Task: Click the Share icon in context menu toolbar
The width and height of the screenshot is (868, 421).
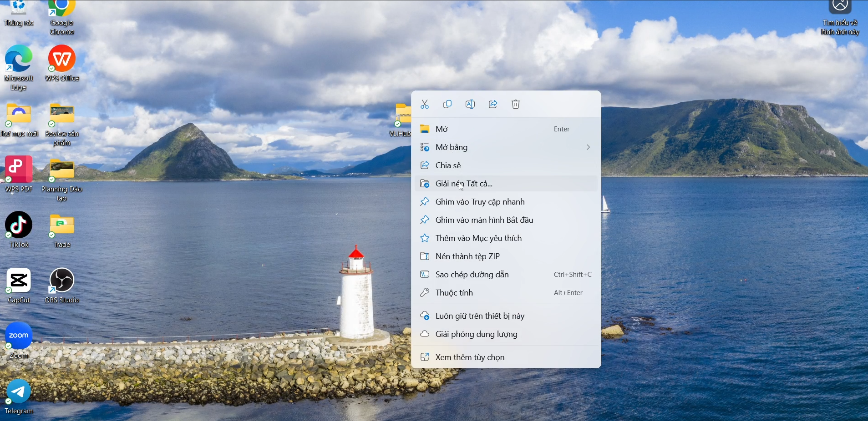Action: click(493, 105)
